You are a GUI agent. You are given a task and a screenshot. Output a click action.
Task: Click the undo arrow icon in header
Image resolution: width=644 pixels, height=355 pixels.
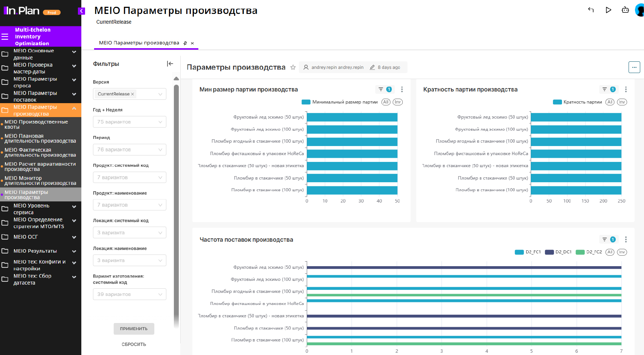[591, 10]
